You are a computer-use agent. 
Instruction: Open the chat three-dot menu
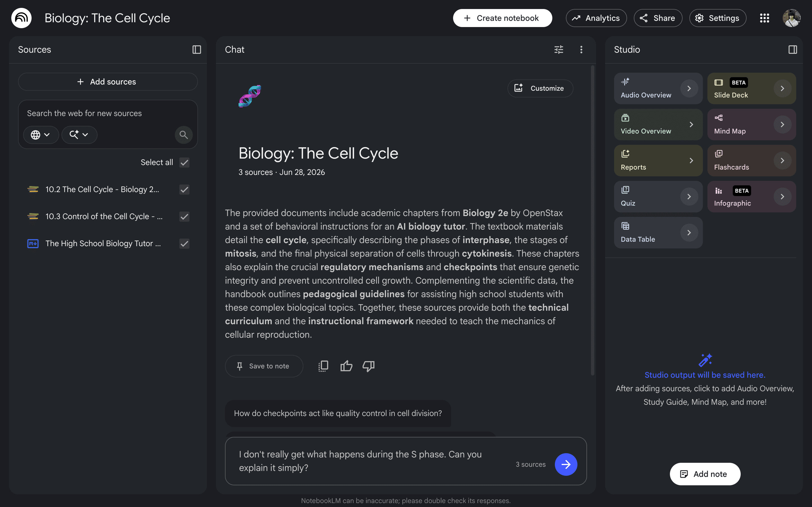coord(581,50)
